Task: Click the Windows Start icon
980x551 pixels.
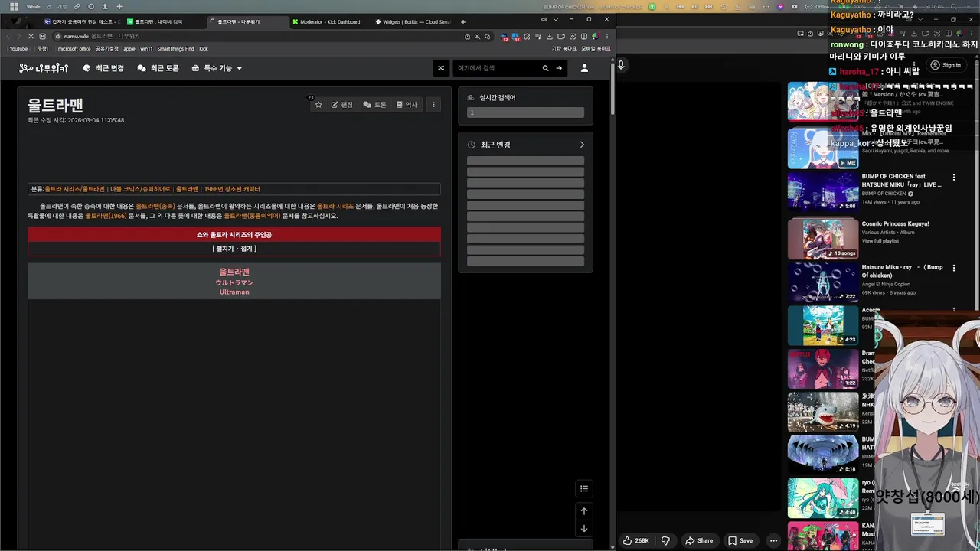Action: click(x=14, y=7)
